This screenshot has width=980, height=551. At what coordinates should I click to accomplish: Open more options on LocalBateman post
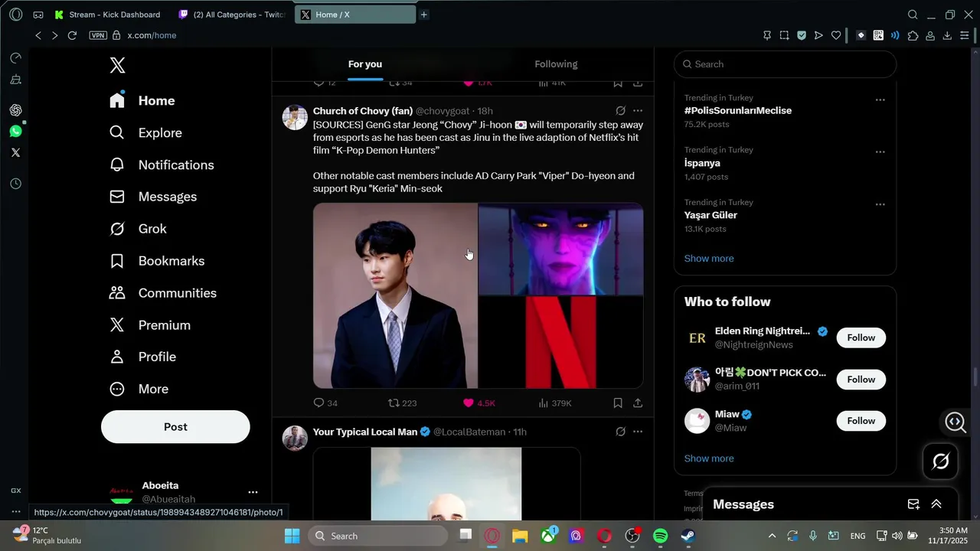tap(638, 432)
